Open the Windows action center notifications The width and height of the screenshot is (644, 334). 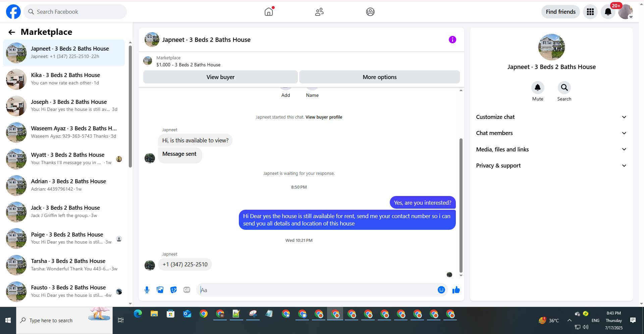pyautogui.click(x=633, y=320)
